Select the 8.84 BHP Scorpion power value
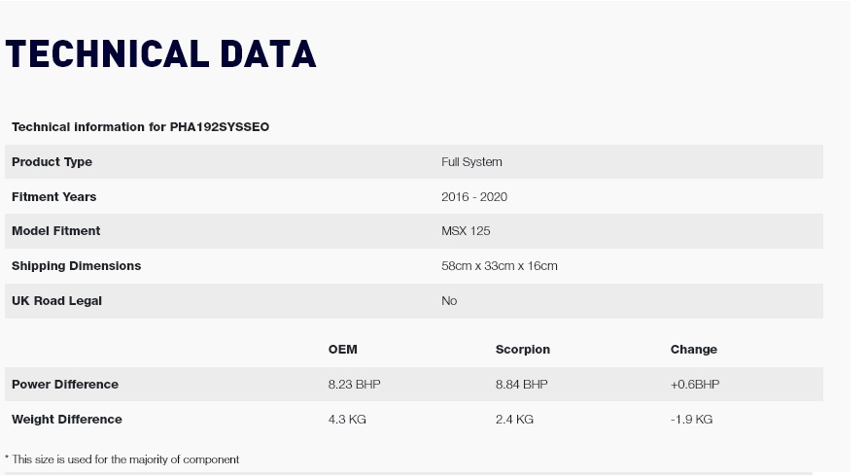Viewport: 868px width, 475px height. [x=521, y=385]
